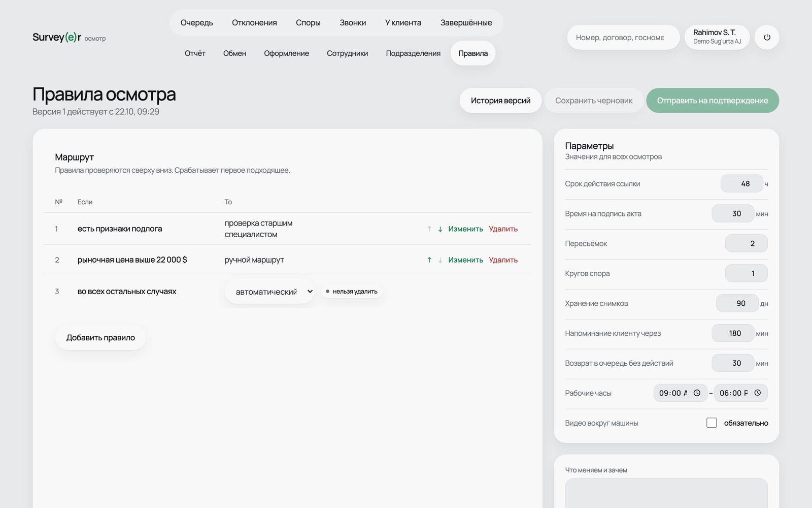Click Добавить правило button

click(x=100, y=338)
